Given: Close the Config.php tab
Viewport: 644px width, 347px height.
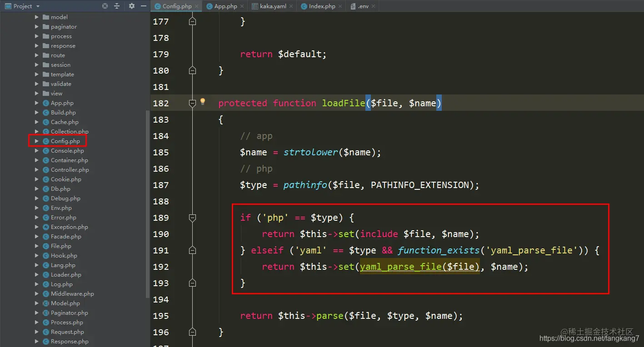Looking at the screenshot, I should pos(197,6).
